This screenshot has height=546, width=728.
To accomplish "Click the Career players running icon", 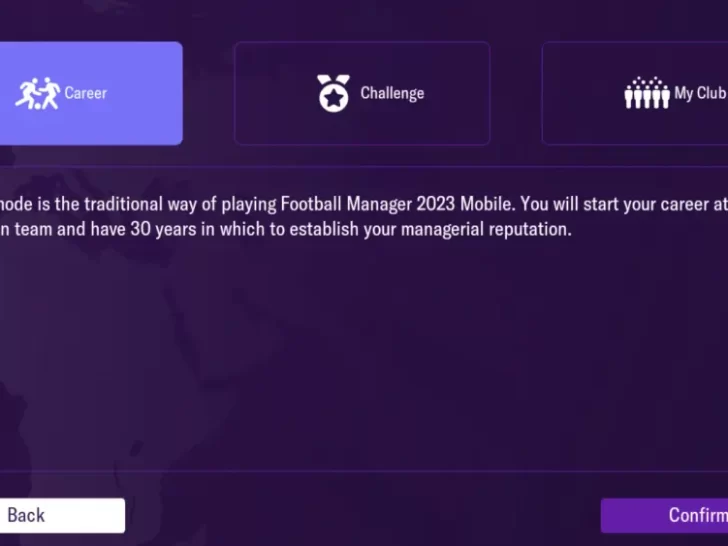I will (37, 93).
